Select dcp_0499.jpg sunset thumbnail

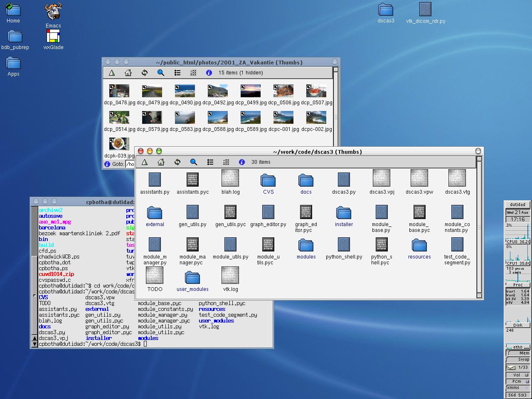click(251, 91)
